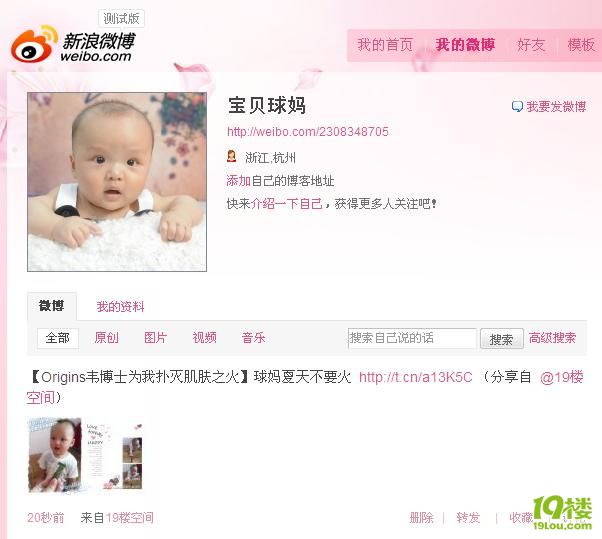This screenshot has width=602, height=539.
Task: Open the 模板 navigation item
Action: [581, 45]
